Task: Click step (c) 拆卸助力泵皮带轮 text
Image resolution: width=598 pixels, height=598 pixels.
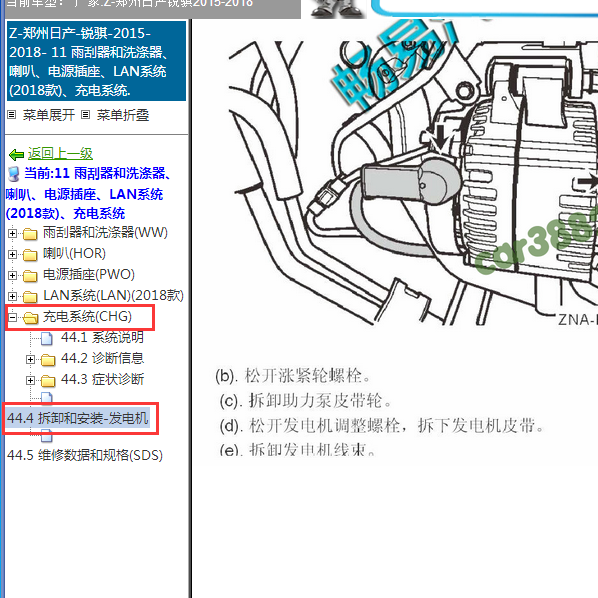Action: coord(306,400)
